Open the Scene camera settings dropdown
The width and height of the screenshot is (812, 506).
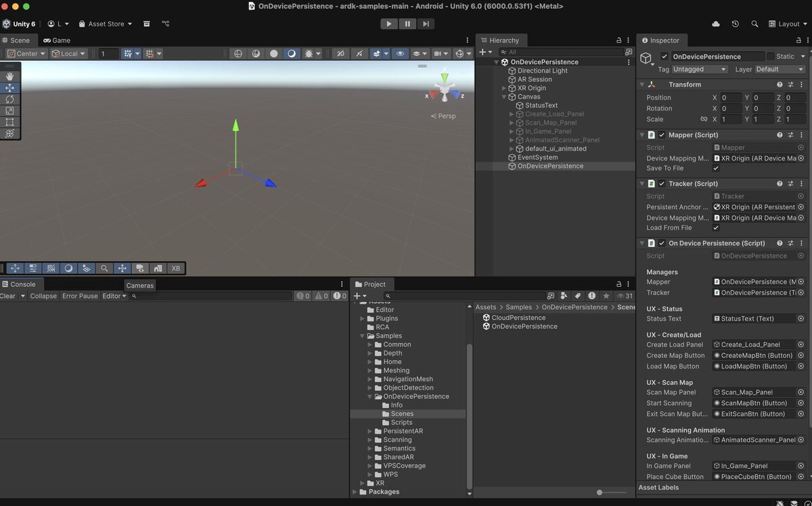[x=441, y=53]
